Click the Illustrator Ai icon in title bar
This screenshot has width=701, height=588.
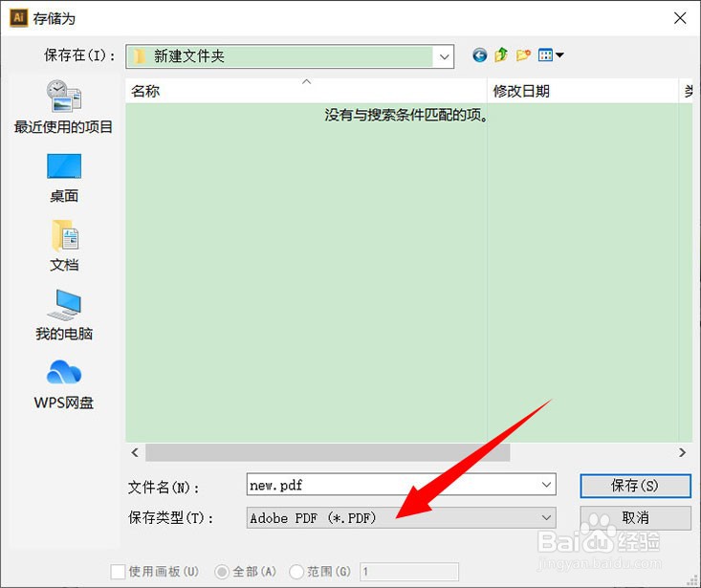[18, 18]
